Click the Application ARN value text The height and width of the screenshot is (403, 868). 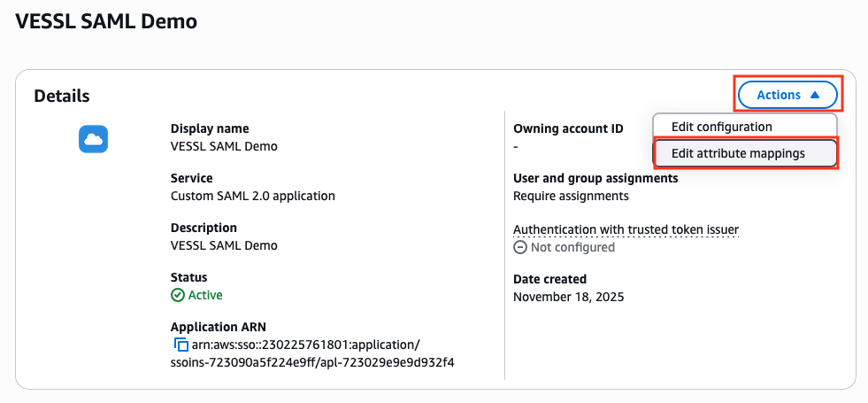coord(312,353)
